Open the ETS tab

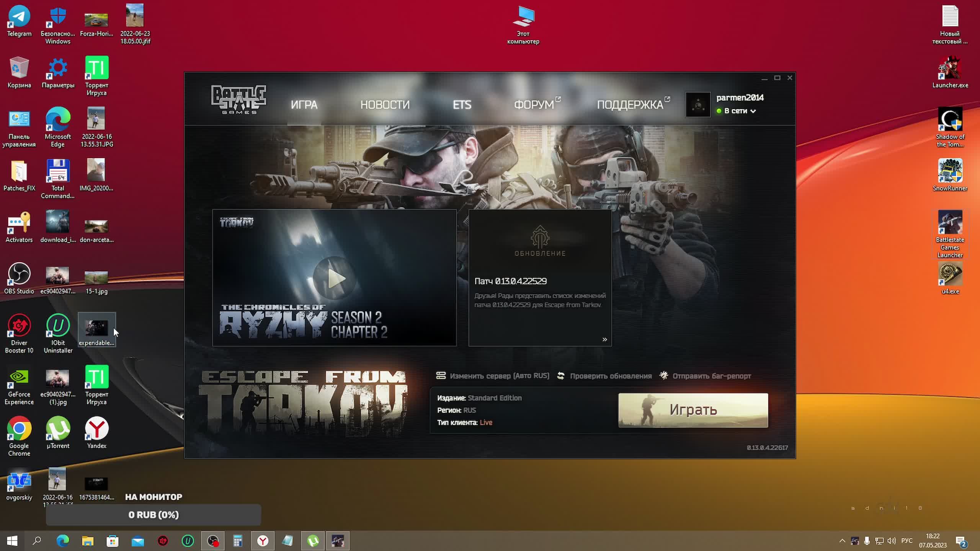[x=462, y=104]
